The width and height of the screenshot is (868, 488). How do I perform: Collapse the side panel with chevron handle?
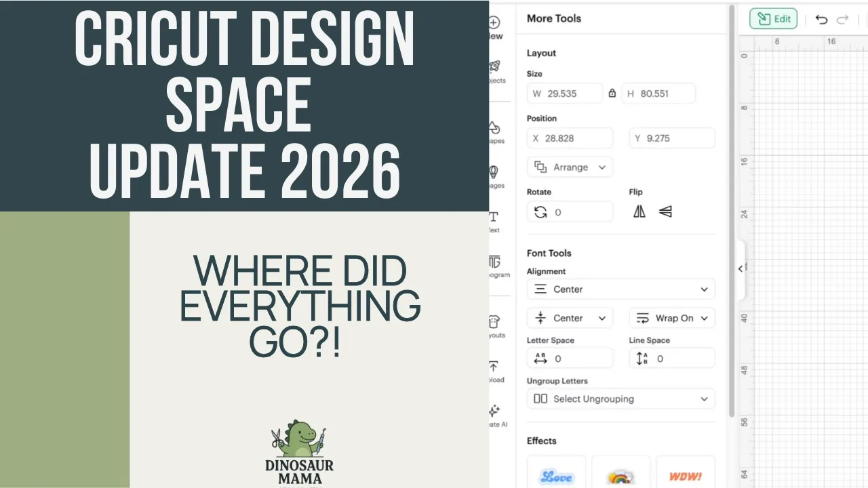[741, 269]
